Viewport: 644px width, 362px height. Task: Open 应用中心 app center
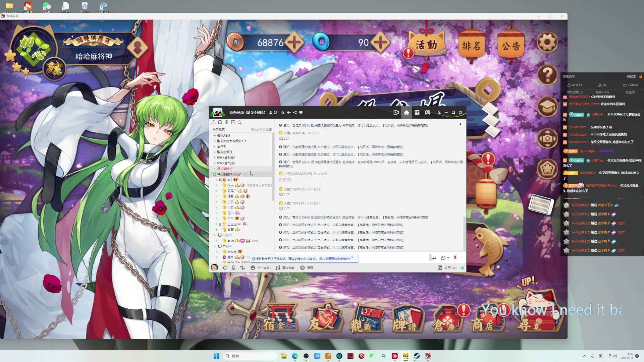pos(447,268)
